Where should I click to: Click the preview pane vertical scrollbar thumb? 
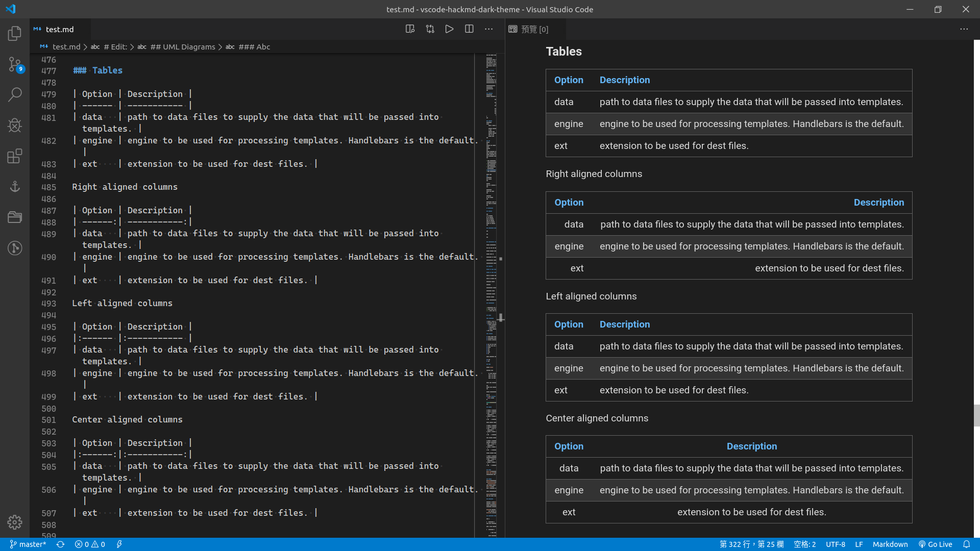(976, 415)
